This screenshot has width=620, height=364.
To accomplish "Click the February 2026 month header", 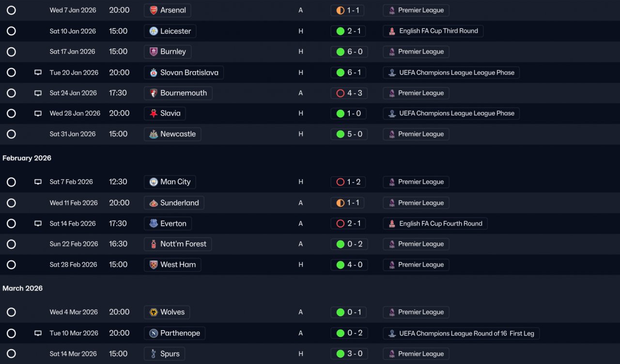I will click(x=27, y=158).
